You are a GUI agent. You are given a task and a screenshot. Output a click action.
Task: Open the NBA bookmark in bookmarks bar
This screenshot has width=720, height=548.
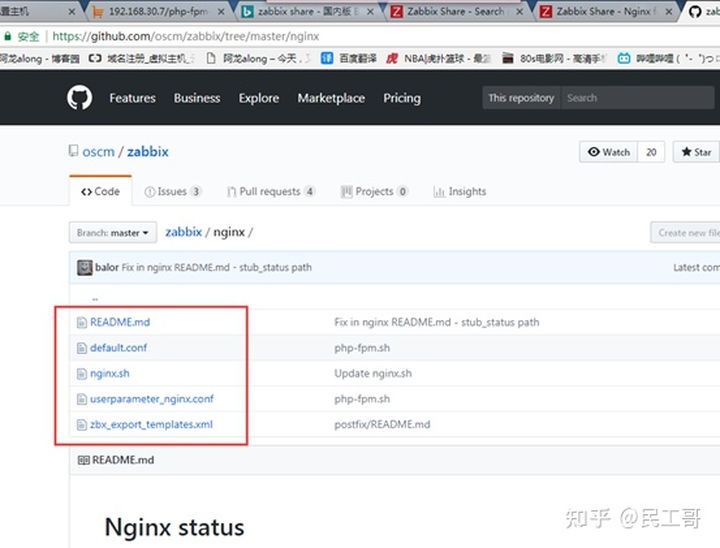point(439,58)
